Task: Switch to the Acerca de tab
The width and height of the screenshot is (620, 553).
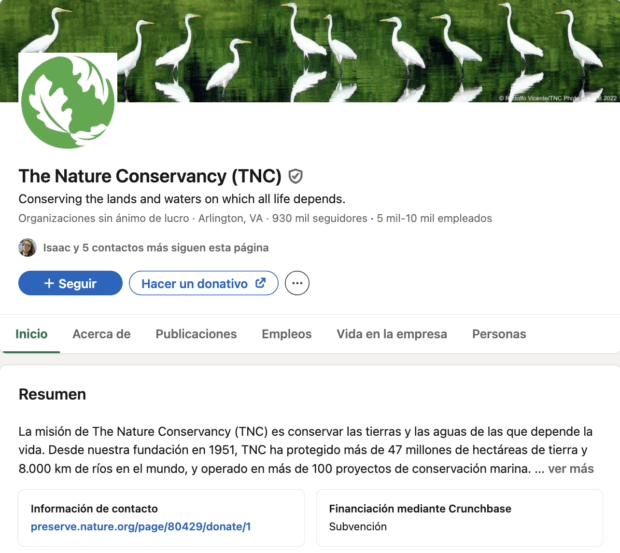Action: click(101, 334)
